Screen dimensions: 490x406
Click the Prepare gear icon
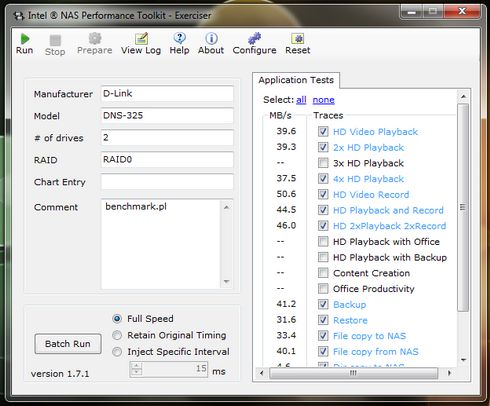pos(95,39)
